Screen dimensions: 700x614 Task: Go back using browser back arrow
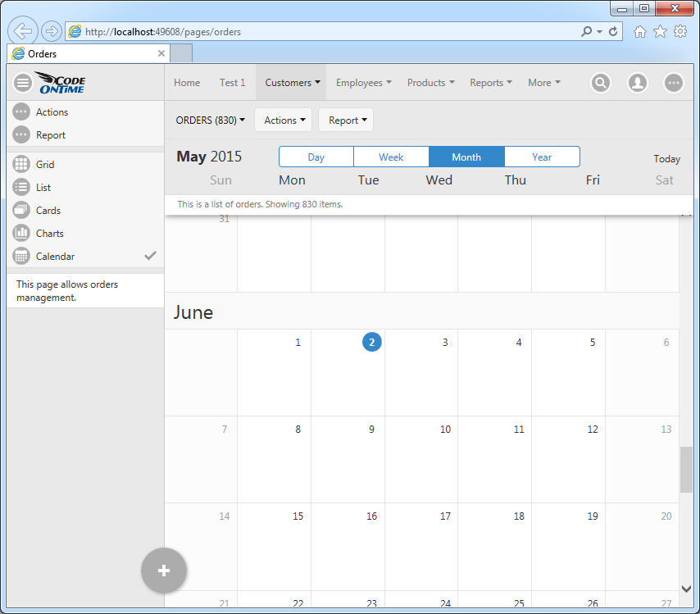22,31
